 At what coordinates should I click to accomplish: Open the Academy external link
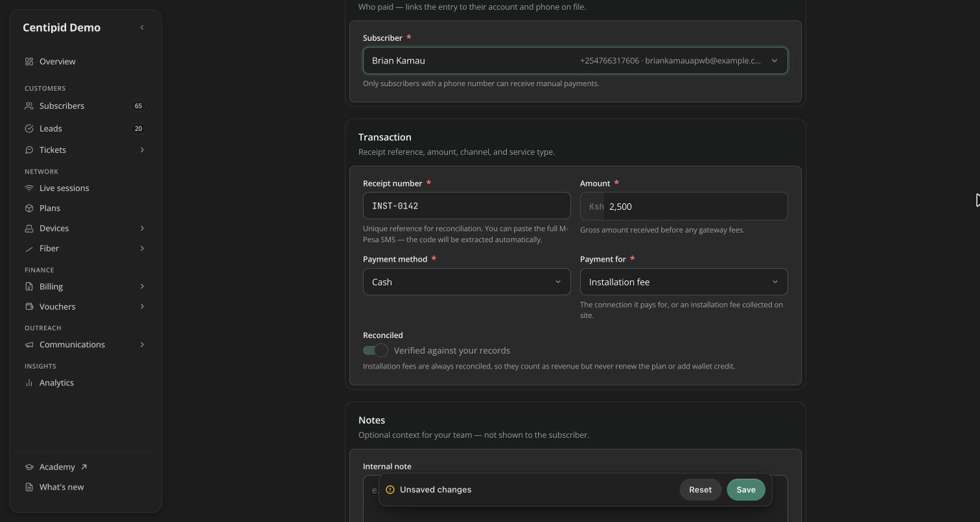coord(86,467)
